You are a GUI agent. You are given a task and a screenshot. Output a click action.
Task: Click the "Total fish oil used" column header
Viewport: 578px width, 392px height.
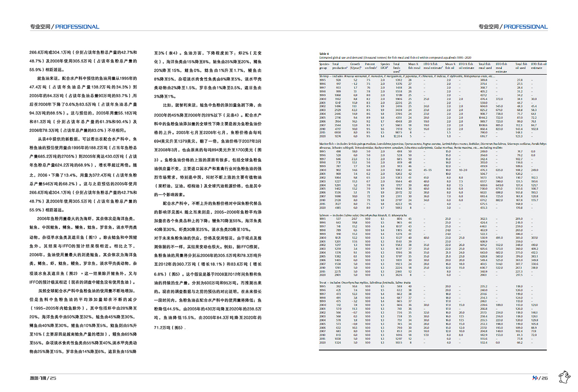tap(521, 66)
